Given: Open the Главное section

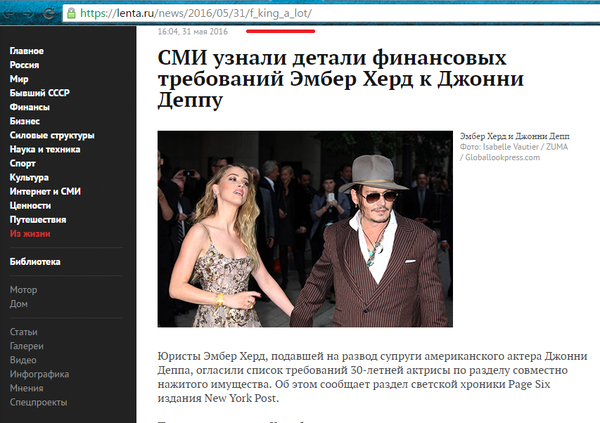Looking at the screenshot, I should click(27, 50).
